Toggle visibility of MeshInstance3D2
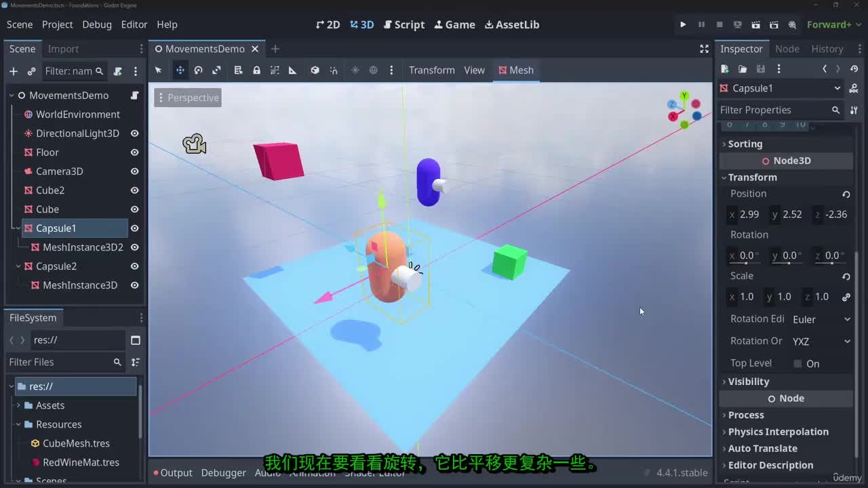The image size is (868, 488). (x=134, y=247)
